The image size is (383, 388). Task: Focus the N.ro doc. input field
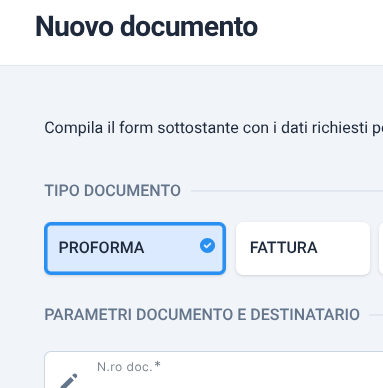point(214,370)
